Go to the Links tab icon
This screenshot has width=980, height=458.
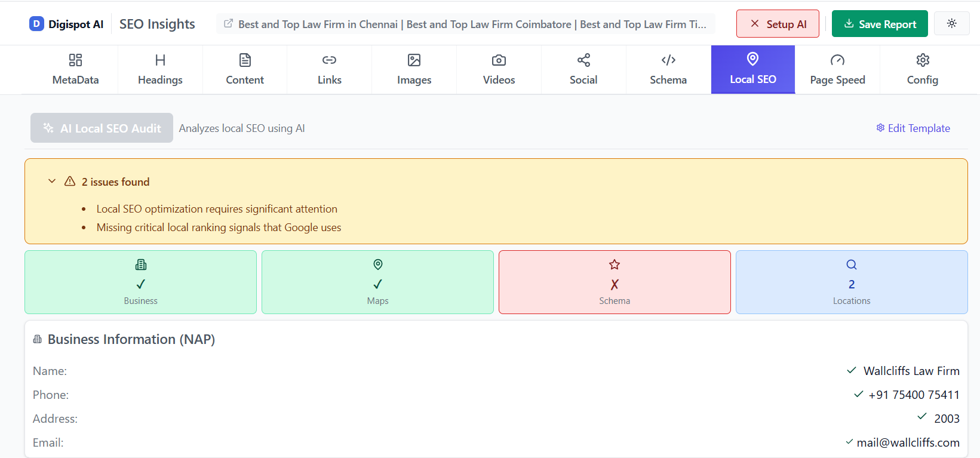coord(329,60)
